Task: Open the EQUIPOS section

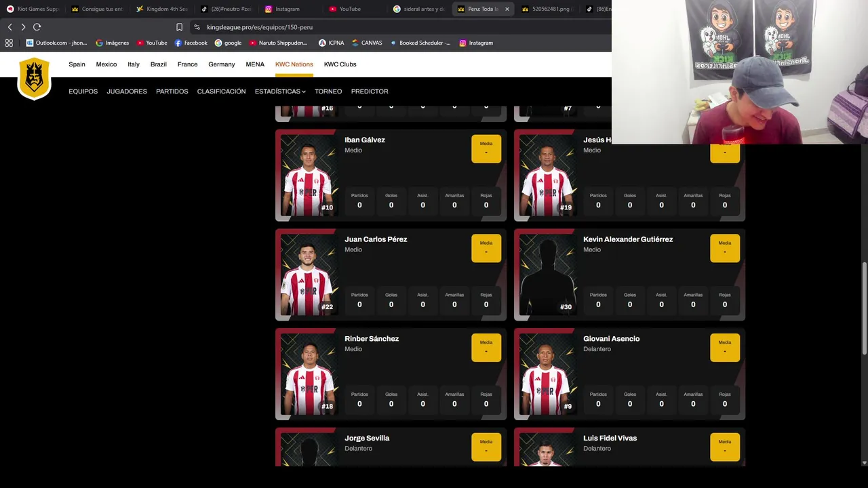Action: click(83, 91)
